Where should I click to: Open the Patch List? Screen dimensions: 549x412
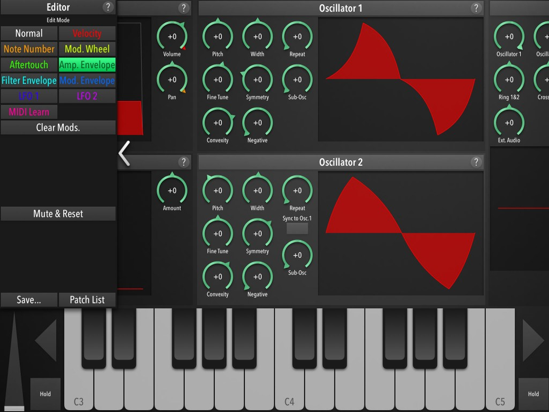click(87, 300)
